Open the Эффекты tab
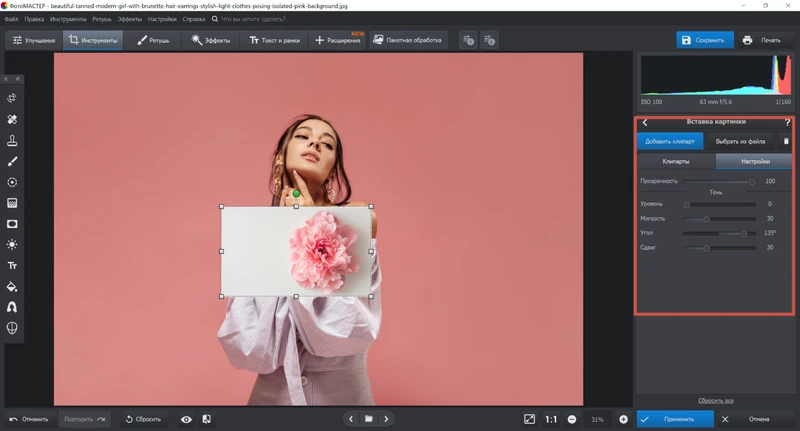This screenshot has height=431, width=800. pos(211,40)
